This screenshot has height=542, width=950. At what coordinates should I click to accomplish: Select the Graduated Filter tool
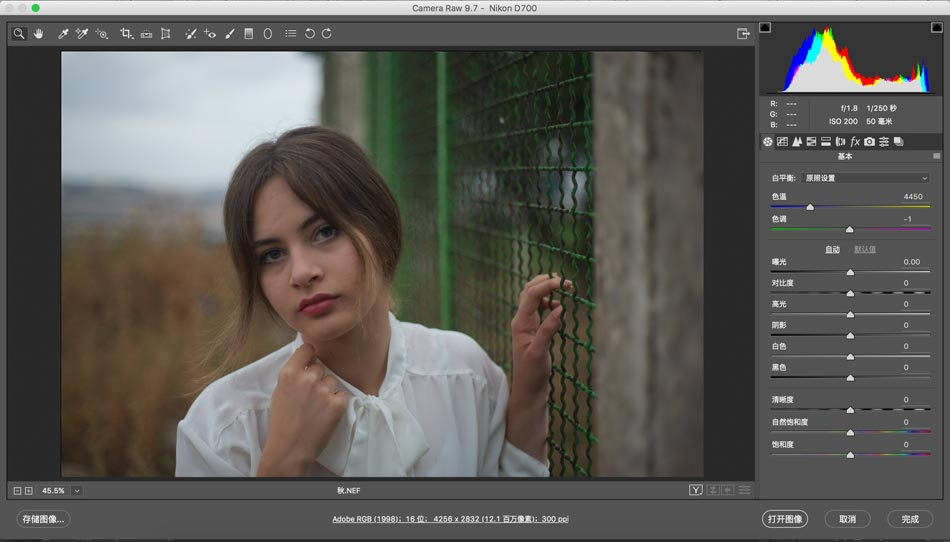(248, 34)
